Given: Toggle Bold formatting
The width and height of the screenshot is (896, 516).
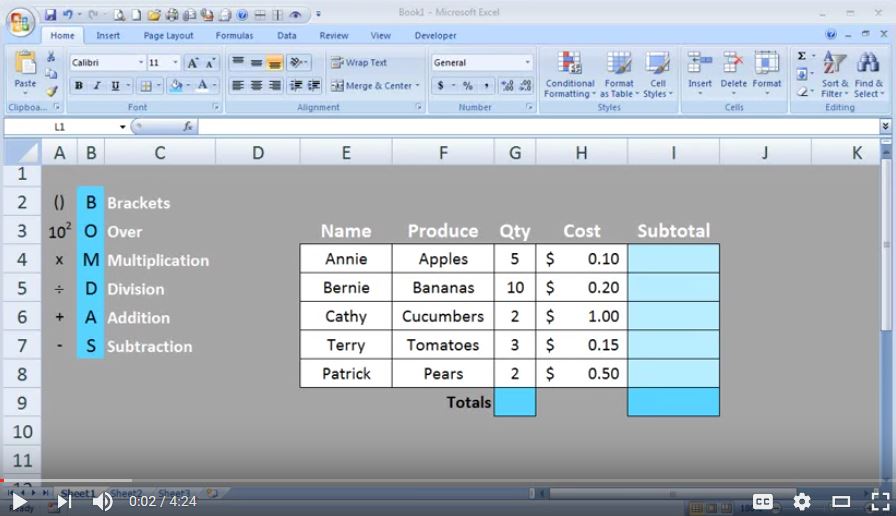Looking at the screenshot, I should pyautogui.click(x=78, y=86).
